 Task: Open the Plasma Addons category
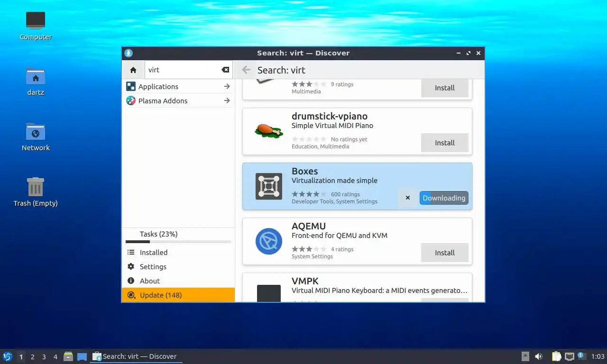click(x=178, y=100)
